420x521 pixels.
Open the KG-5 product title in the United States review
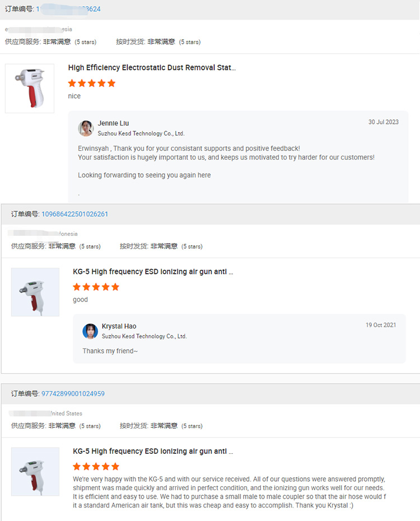pos(153,452)
